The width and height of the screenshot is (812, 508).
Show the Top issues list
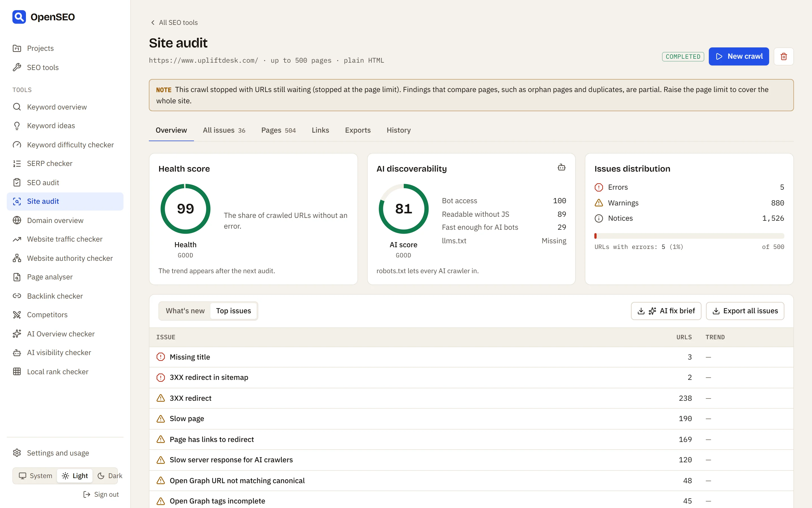click(233, 311)
